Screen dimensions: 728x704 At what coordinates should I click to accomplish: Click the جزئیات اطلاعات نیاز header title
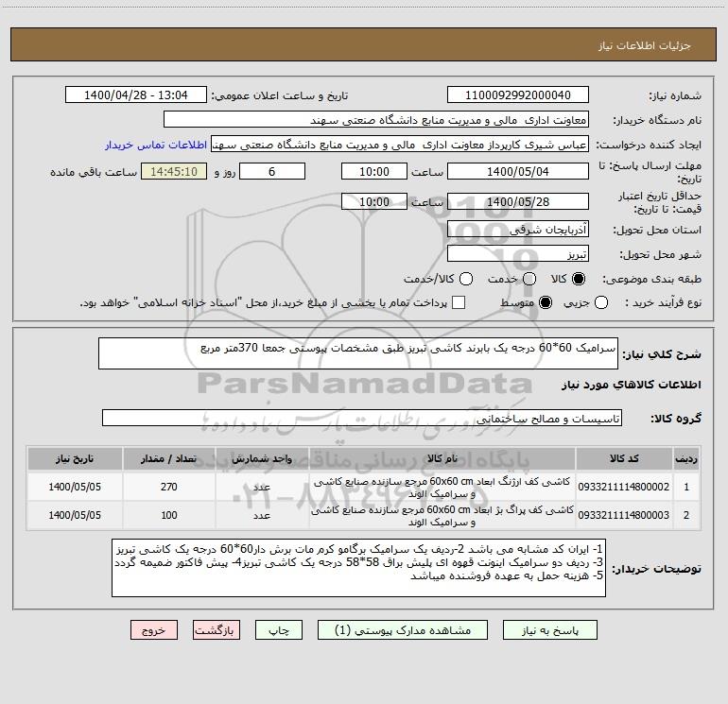644,45
